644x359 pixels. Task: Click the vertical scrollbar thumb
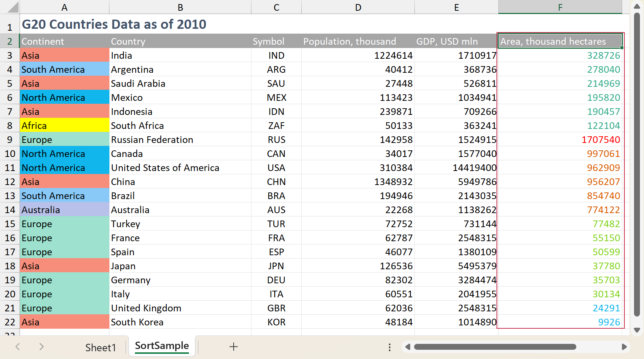pos(637,165)
